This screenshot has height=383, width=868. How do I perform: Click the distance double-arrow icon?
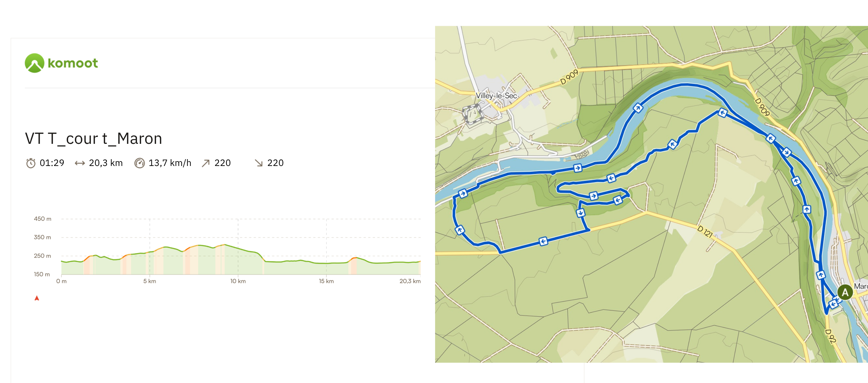79,163
